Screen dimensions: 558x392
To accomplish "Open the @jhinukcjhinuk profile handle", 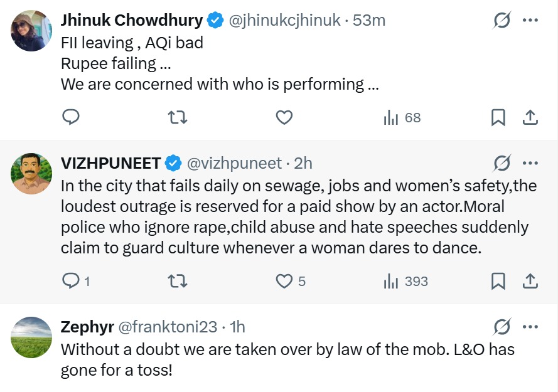I will (284, 21).
